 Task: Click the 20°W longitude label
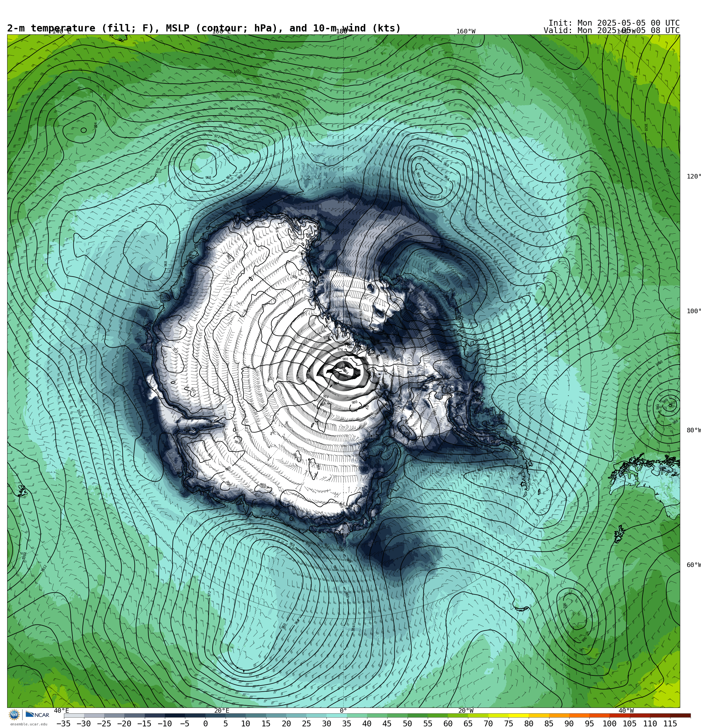coord(466,711)
